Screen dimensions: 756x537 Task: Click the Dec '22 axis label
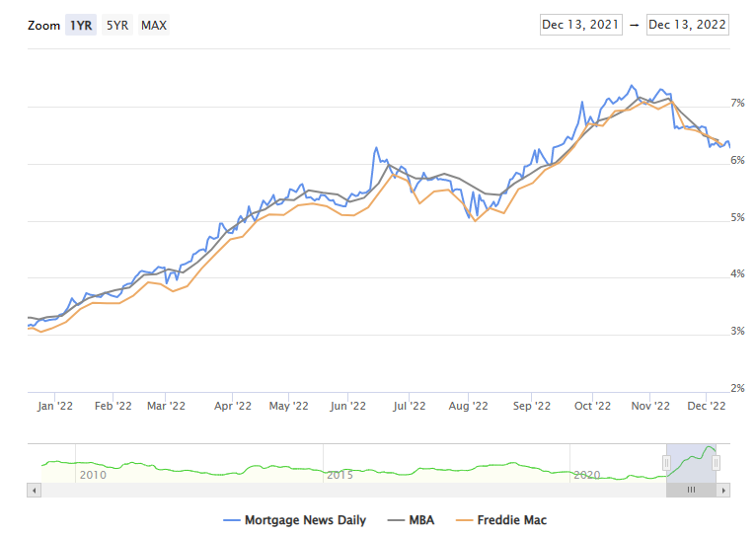706,406
